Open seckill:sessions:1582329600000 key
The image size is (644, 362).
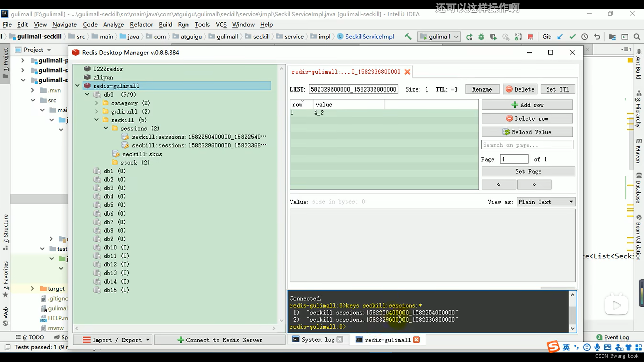199,145
